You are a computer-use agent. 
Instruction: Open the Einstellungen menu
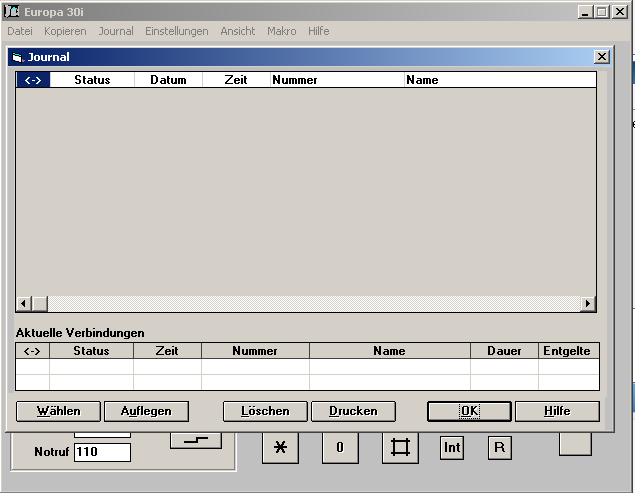coord(177,31)
